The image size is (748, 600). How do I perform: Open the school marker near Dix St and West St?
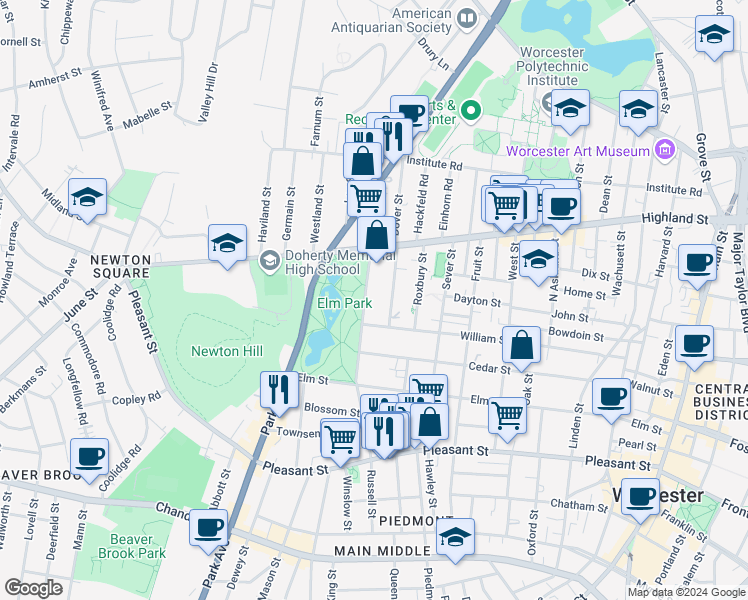(538, 262)
